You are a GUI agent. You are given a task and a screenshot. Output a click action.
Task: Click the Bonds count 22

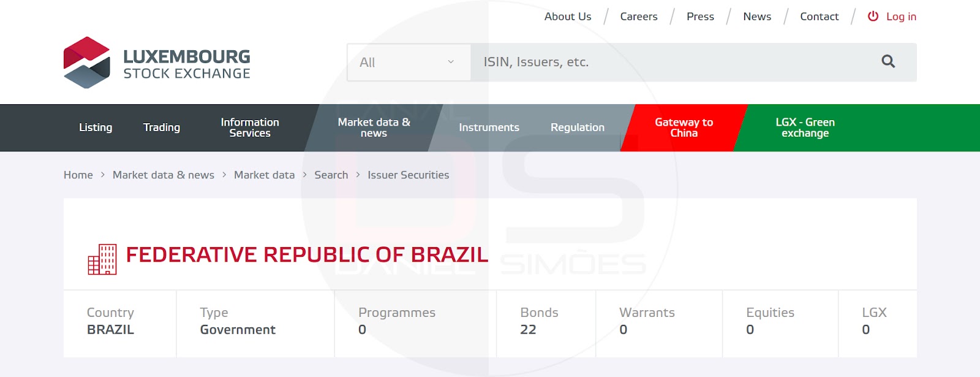click(528, 330)
